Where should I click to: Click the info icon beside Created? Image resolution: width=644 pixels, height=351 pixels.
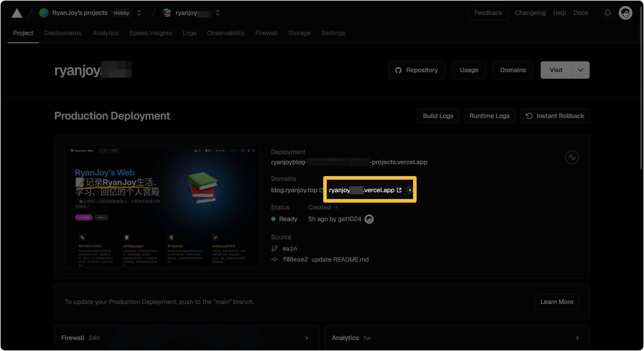[336, 207]
